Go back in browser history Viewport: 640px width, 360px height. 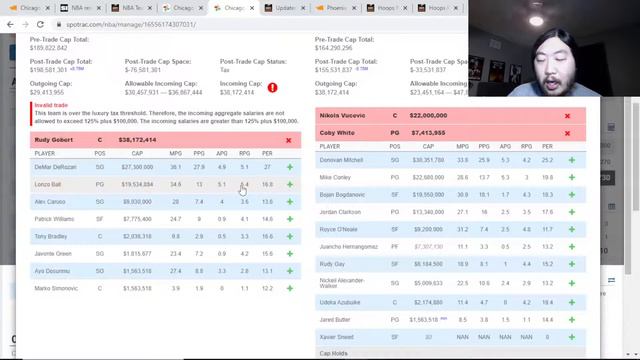pyautogui.click(x=10, y=24)
